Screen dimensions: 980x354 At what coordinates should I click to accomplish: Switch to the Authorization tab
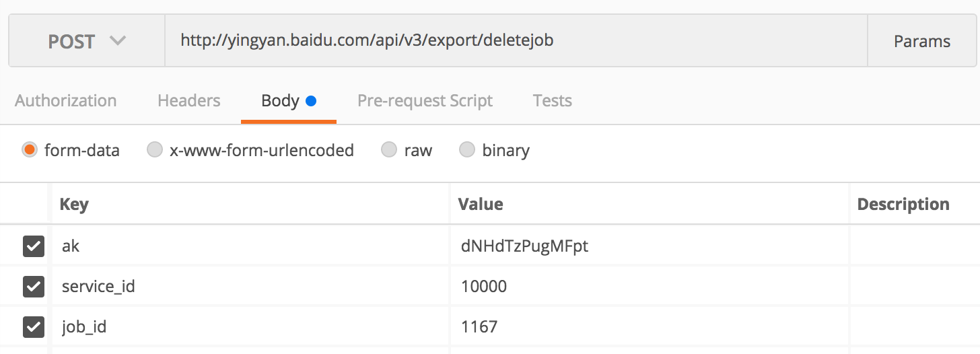tap(65, 101)
